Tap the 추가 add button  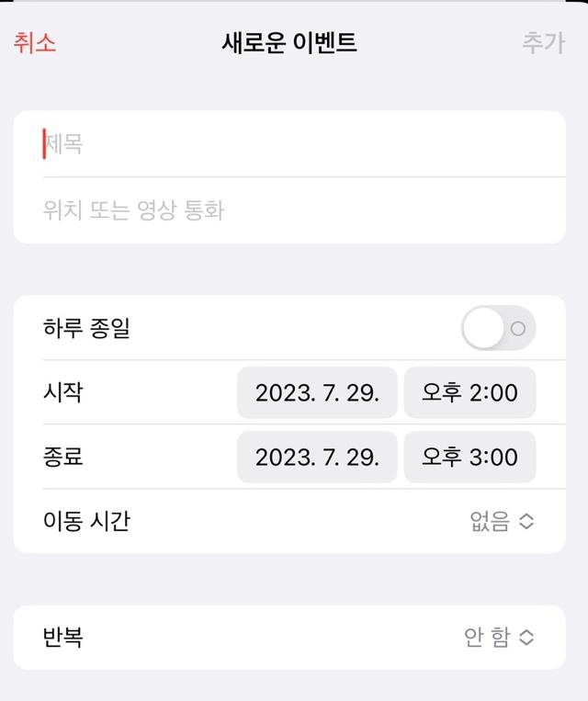point(543,43)
